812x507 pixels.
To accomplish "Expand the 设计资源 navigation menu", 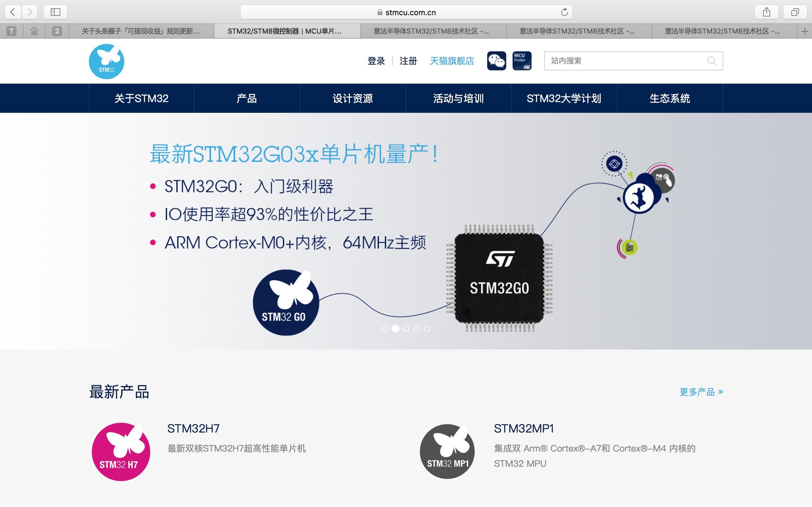I will [353, 99].
